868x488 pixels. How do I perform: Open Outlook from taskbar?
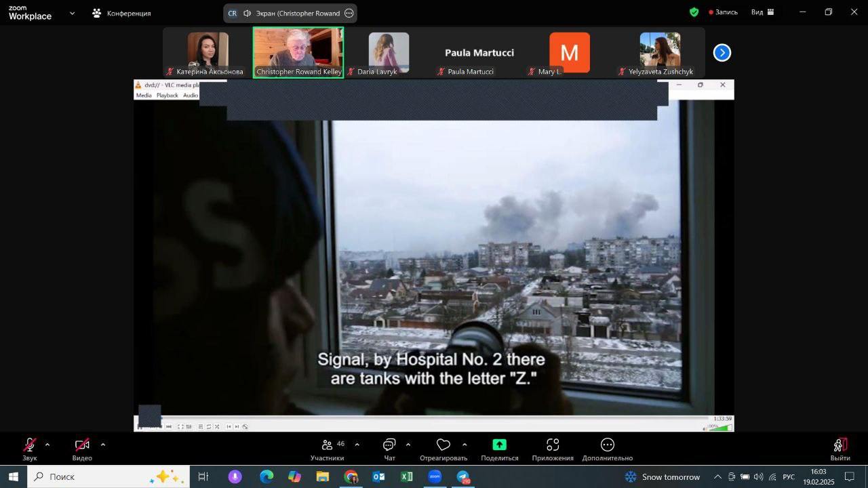pyautogui.click(x=378, y=476)
